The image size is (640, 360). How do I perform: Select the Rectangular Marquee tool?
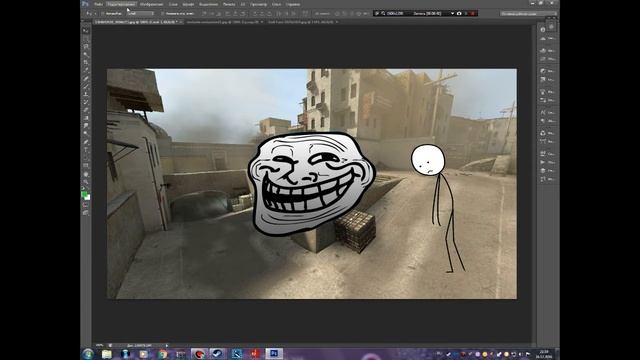(86, 39)
